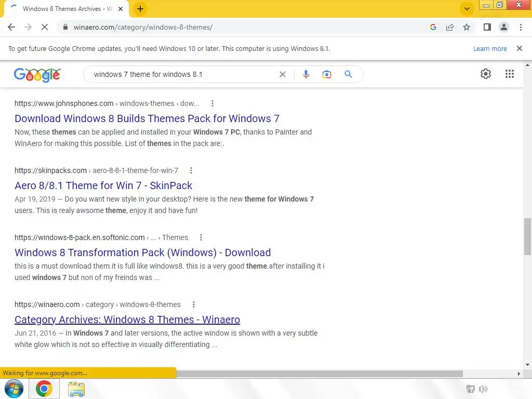
Task: Click the address bar URL
Action: (143, 27)
